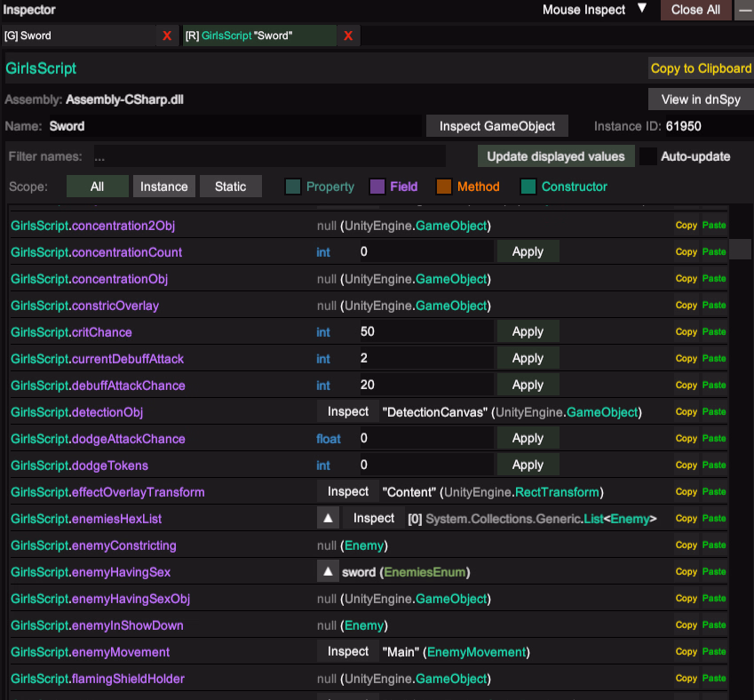Inspect the detectionObj DetectionCanvas object
754x700 pixels.
pyautogui.click(x=347, y=411)
